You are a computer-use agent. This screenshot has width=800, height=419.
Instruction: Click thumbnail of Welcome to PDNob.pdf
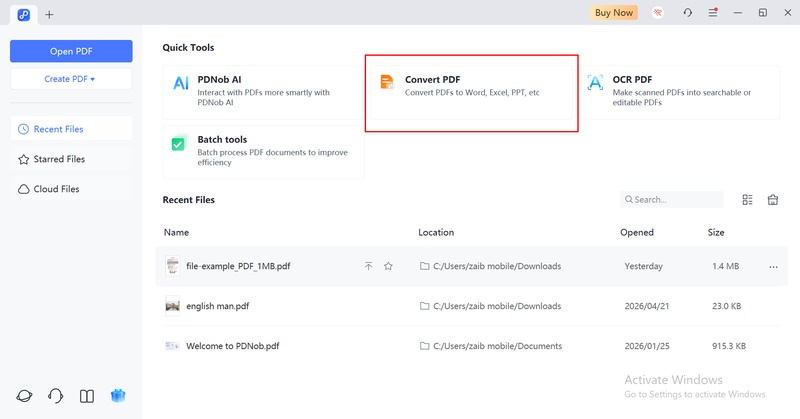click(172, 346)
